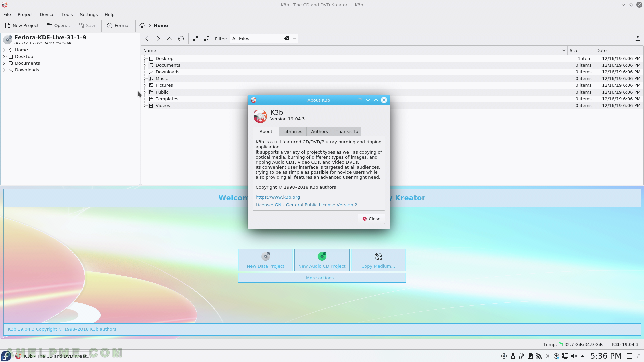Screen dimensions: 644x362
Task: Click the More actions... button
Action: click(x=322, y=278)
